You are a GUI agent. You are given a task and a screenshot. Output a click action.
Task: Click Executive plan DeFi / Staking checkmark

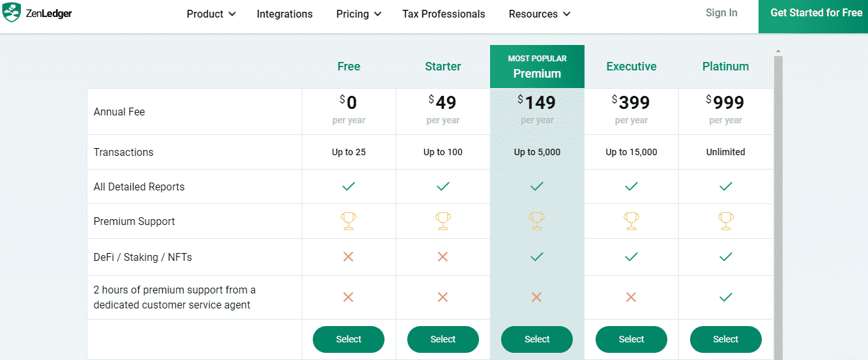coord(631,257)
